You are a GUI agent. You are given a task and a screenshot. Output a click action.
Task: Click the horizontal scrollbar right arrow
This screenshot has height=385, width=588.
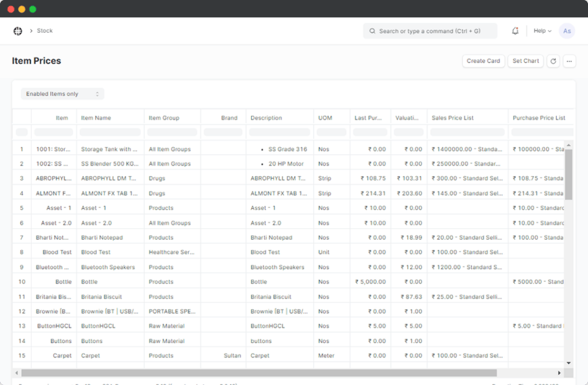(559, 373)
